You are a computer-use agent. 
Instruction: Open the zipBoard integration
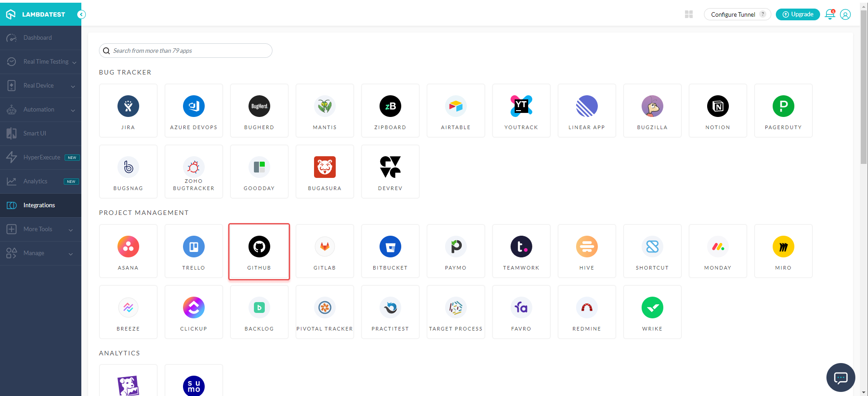click(x=390, y=111)
